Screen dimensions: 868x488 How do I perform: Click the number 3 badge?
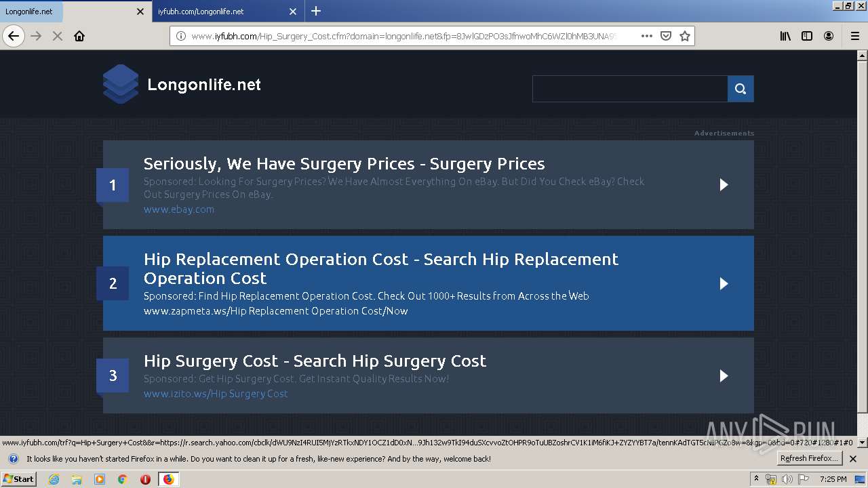point(113,375)
